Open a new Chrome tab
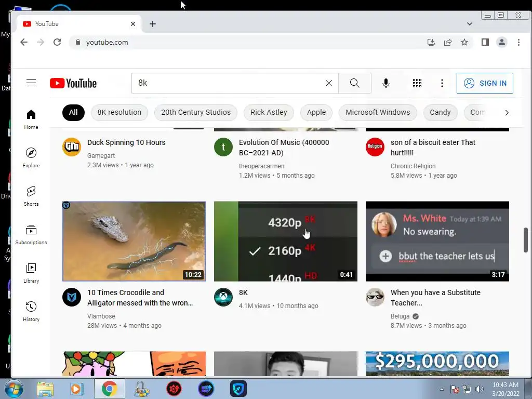Viewport: 532px width, 399px height. tap(153, 24)
